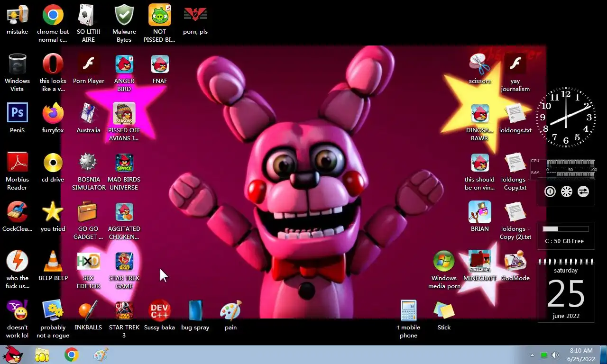Screen dimensions: 607x364
Task: Click the Show desktop strip
Action: click(x=603, y=355)
